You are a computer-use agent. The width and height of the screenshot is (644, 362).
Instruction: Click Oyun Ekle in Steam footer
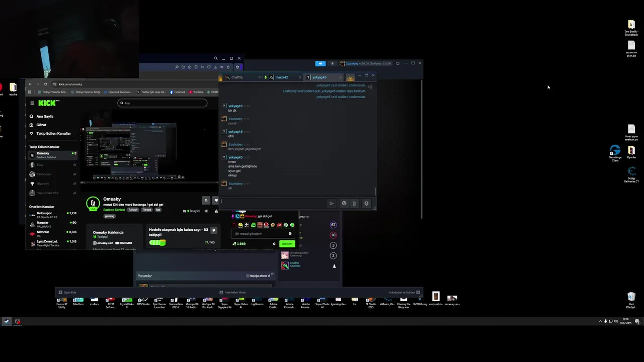coord(67,292)
